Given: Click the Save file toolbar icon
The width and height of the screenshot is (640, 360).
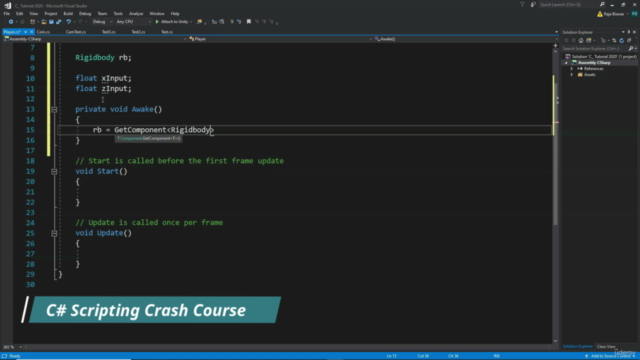Looking at the screenshot, I should 51,22.
